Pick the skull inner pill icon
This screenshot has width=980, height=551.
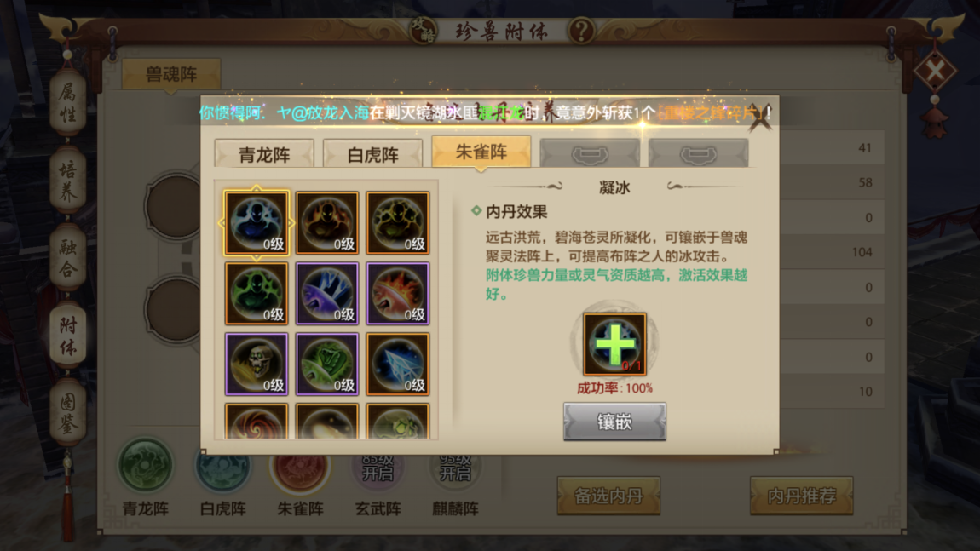pos(257,364)
